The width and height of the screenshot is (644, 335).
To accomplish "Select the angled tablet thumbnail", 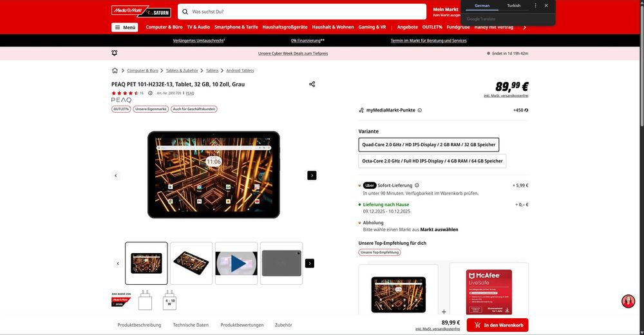I will coord(191,263).
